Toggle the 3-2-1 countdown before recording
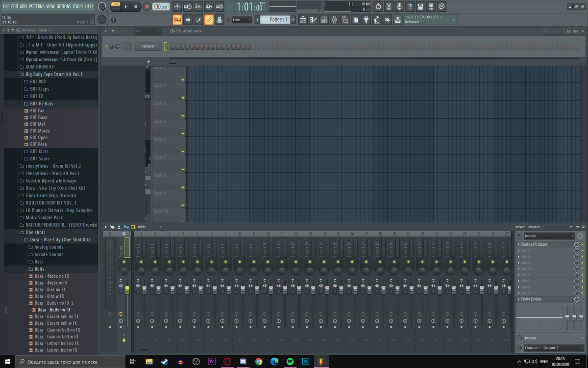 (x=198, y=6)
